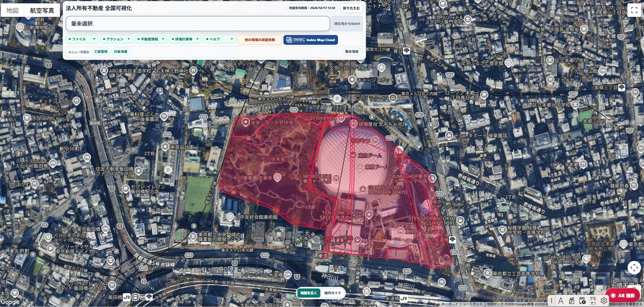Click the ホテルマイステイズ飯田橋 hotel marker
644x307 pixels.
point(53,163)
